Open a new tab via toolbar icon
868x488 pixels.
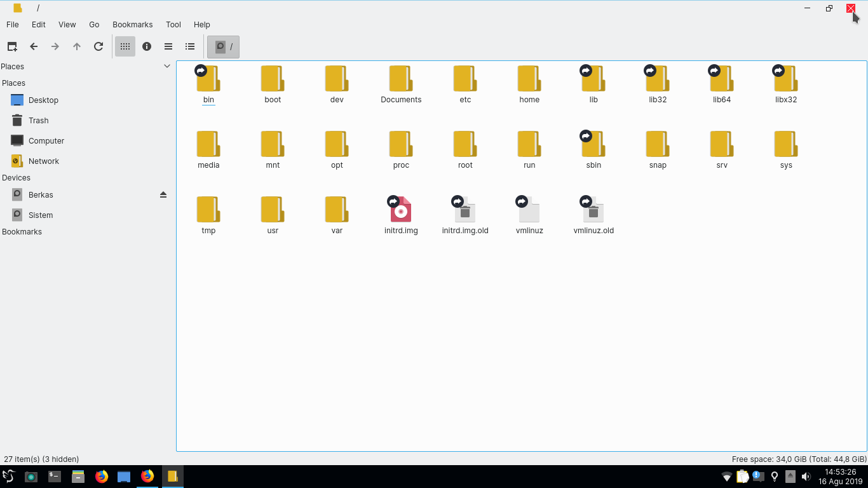click(12, 46)
